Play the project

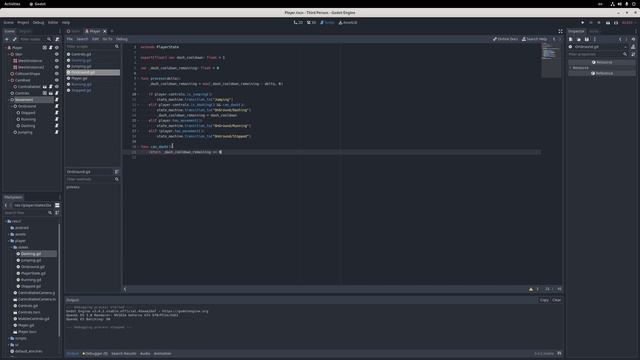coord(582,22)
